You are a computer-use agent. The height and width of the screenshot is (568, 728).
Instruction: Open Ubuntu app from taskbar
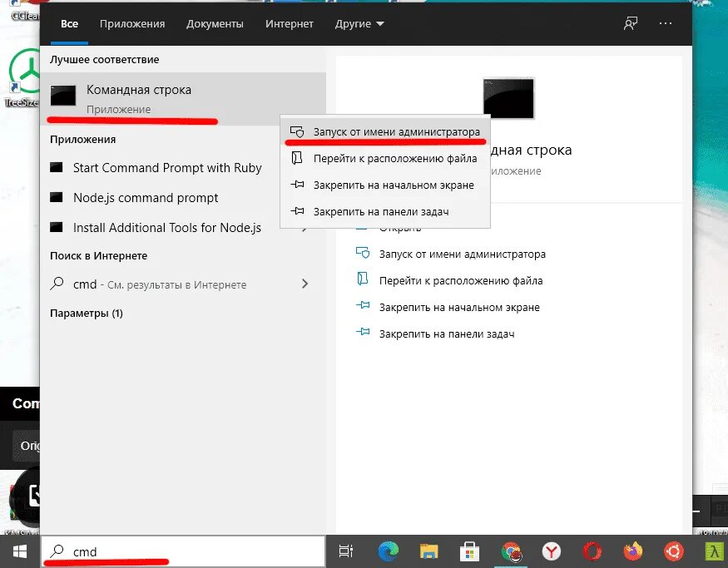click(674, 551)
